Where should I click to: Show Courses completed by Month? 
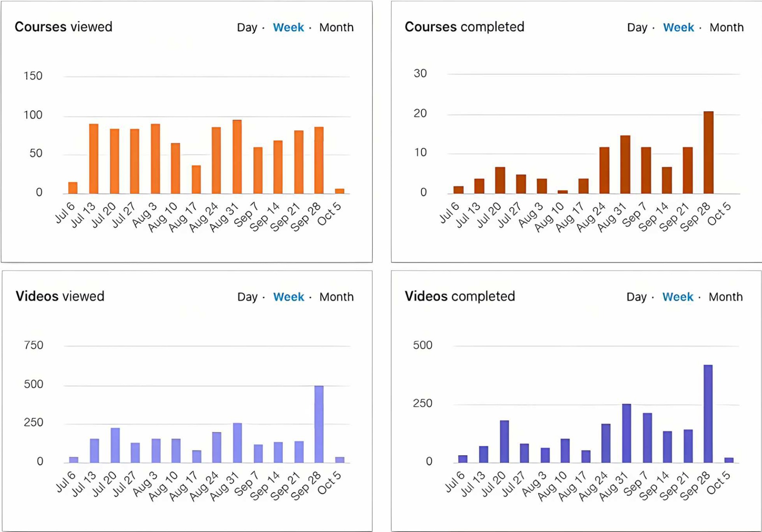pos(726,28)
